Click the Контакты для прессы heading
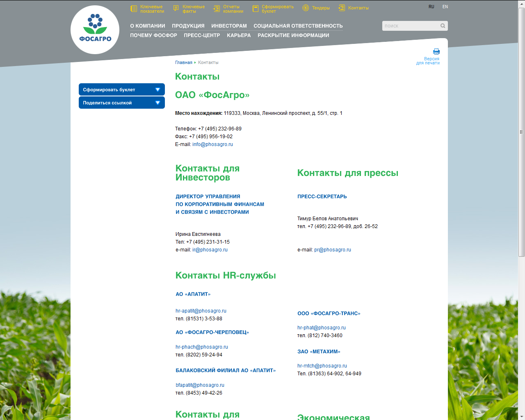Viewport: 525px width, 420px height. coord(348,173)
